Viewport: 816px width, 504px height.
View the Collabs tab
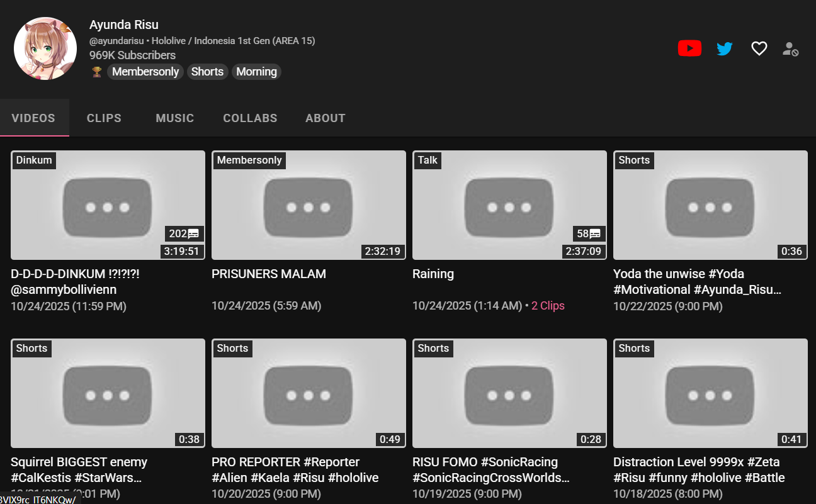pos(250,118)
